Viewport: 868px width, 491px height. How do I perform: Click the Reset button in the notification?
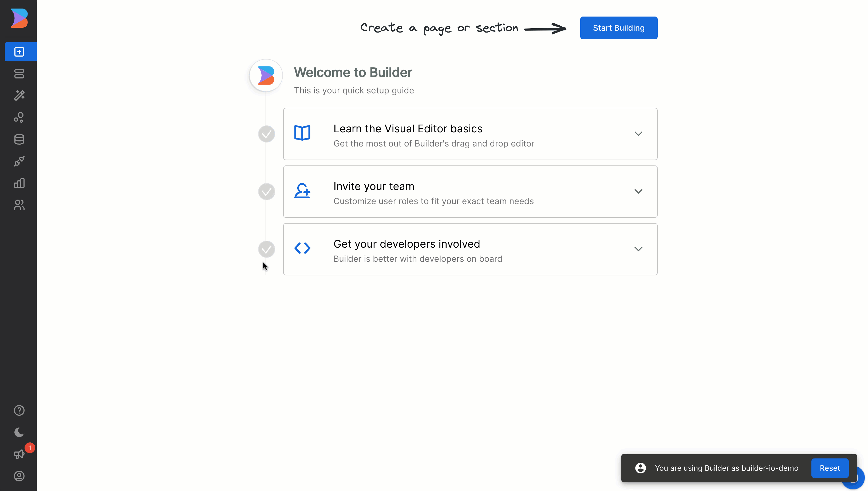830,468
